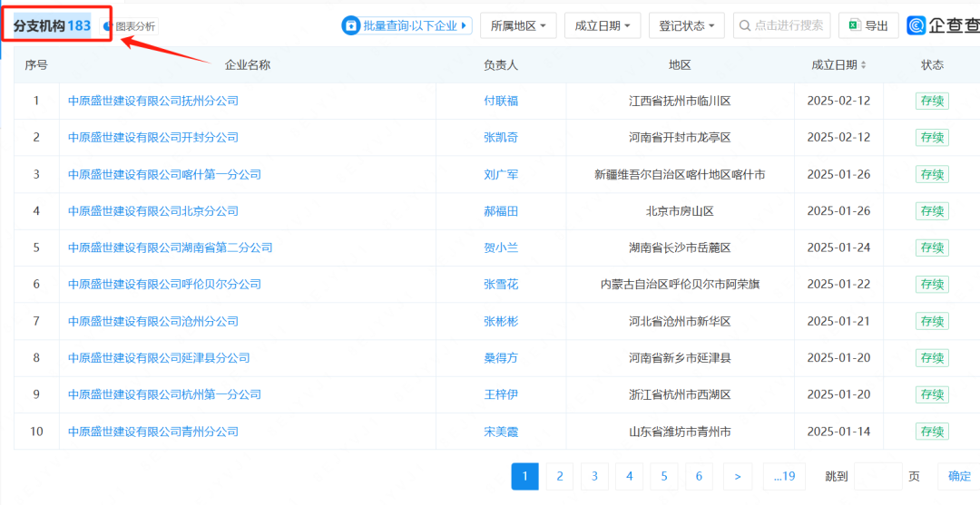Screen dimensions: 980x505
Task: Click person link 张雪花
Action: (x=501, y=284)
